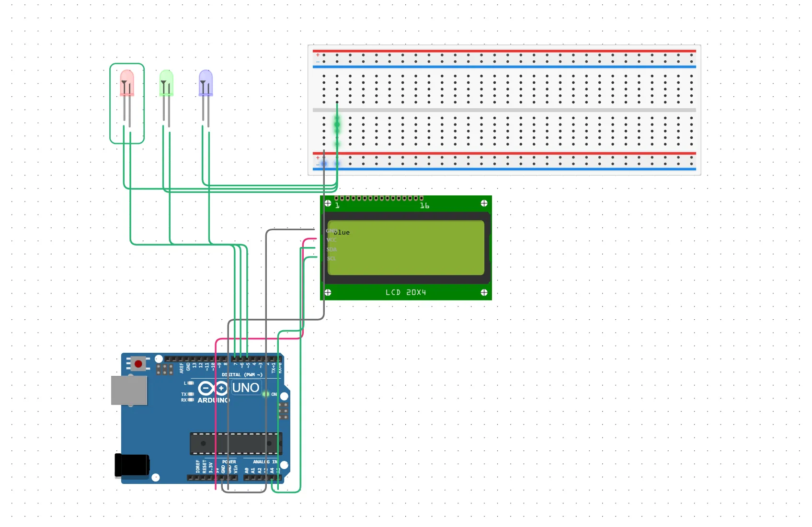Select the Arduino UNO logo text
This screenshot has height=527, width=812.
click(x=245, y=388)
